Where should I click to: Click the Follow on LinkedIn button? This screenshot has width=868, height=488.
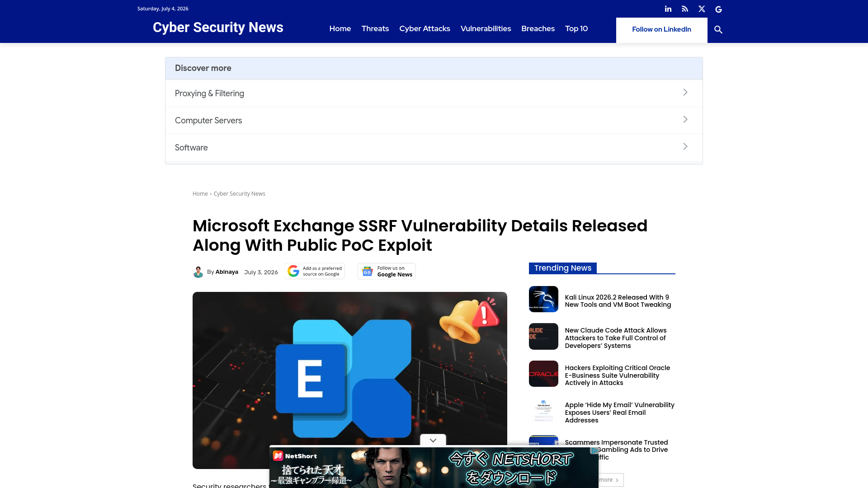pos(661,30)
